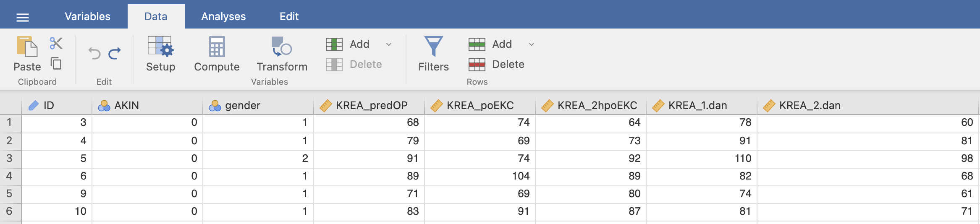Screen dimensions: 980x224
Task: Expand the Add rows dropdown arrow
Action: 531,44
